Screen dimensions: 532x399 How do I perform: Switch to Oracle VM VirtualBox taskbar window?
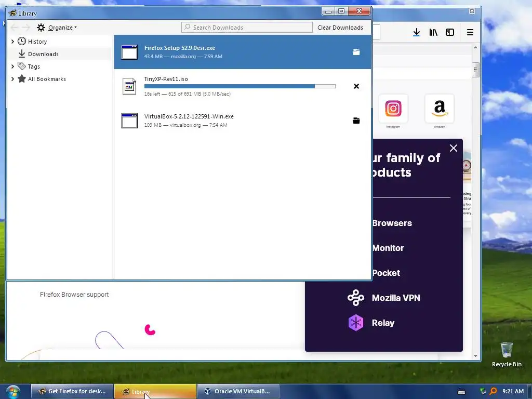[238, 391]
